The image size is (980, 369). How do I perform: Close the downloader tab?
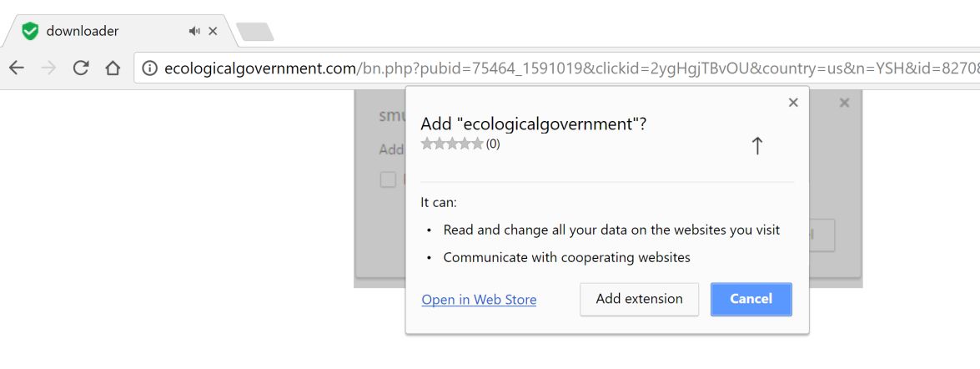click(x=213, y=32)
